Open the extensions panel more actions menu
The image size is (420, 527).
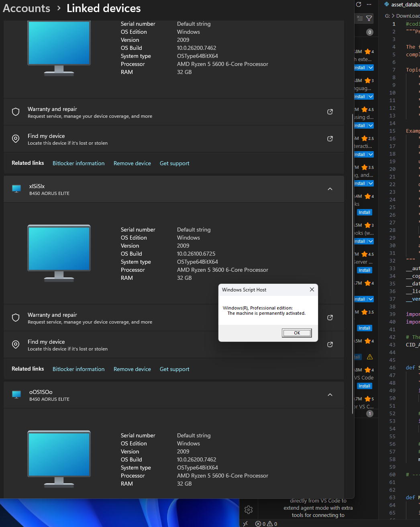[369, 4]
